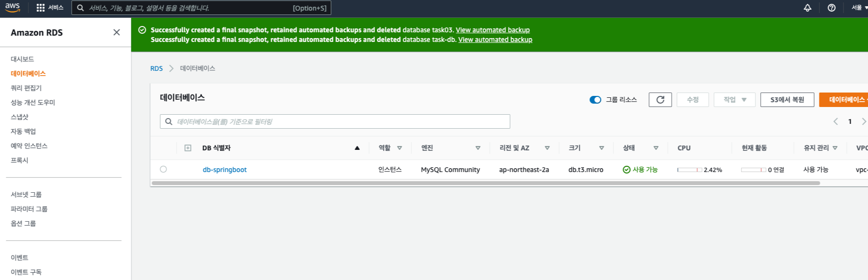
Task: Click the notifications bell icon
Action: coord(807,8)
